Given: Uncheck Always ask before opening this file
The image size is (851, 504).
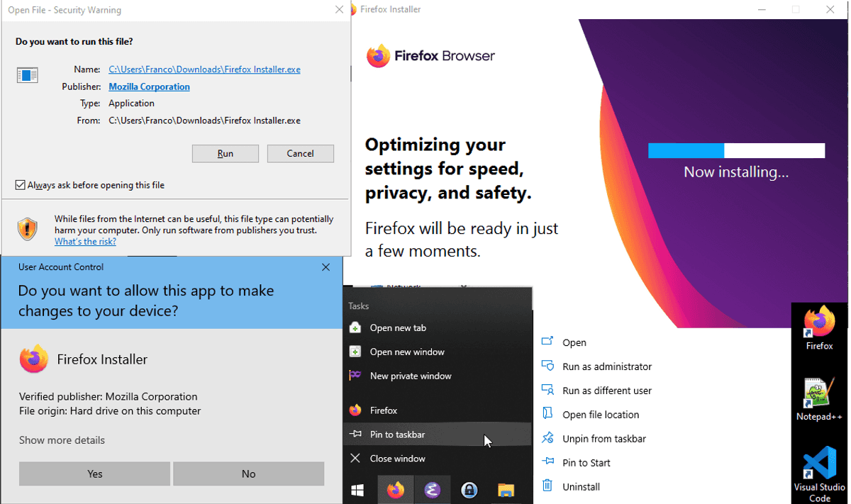Looking at the screenshot, I should 20,185.
